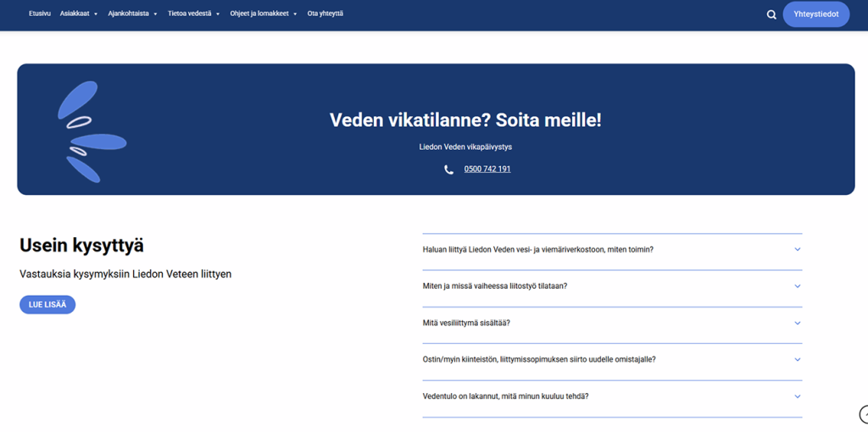This screenshot has width=868, height=432.
Task: Click question text 'Mitä vesiliittymä sisältää?'
Action: coord(466,323)
